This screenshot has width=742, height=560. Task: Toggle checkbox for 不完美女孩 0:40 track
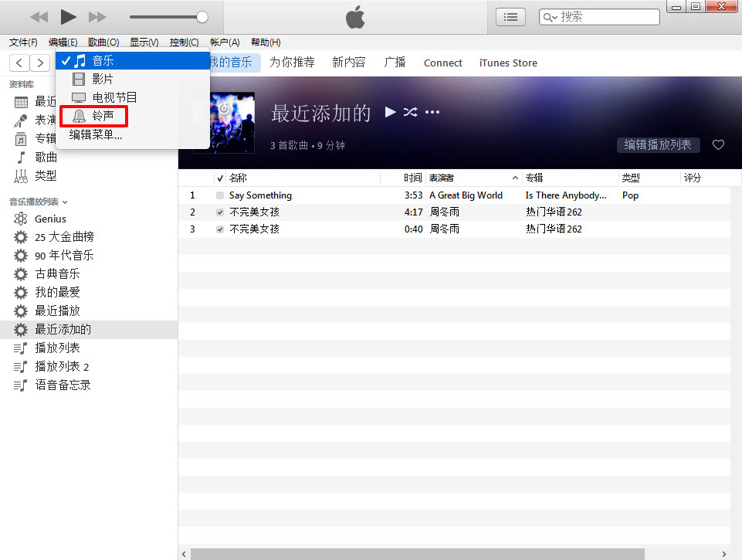220,229
